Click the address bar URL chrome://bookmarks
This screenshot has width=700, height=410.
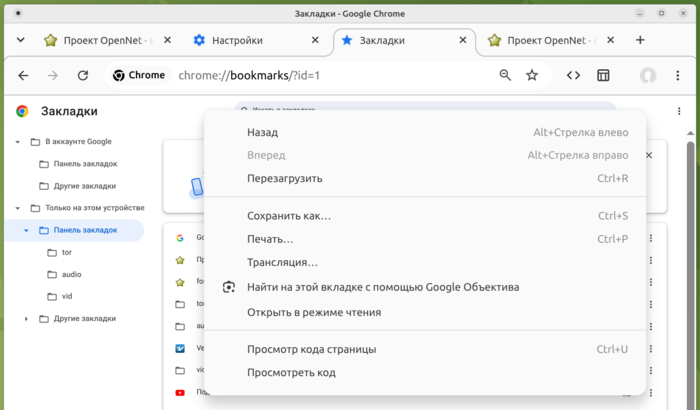point(249,75)
